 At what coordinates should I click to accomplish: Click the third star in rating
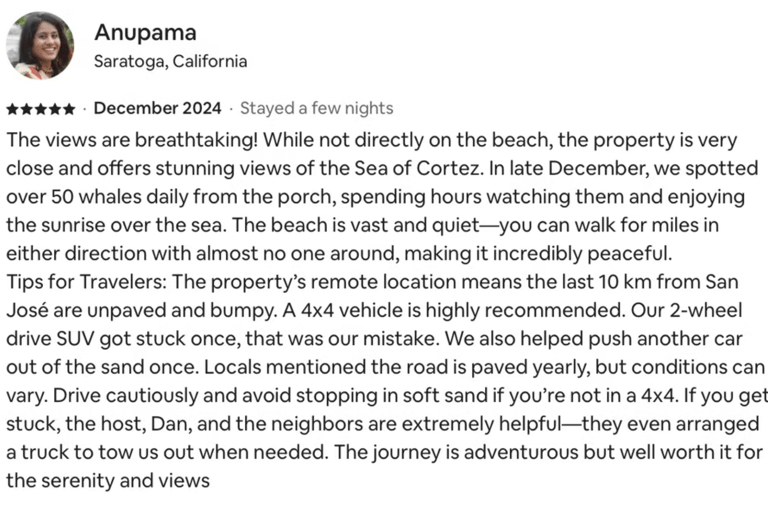(40, 108)
